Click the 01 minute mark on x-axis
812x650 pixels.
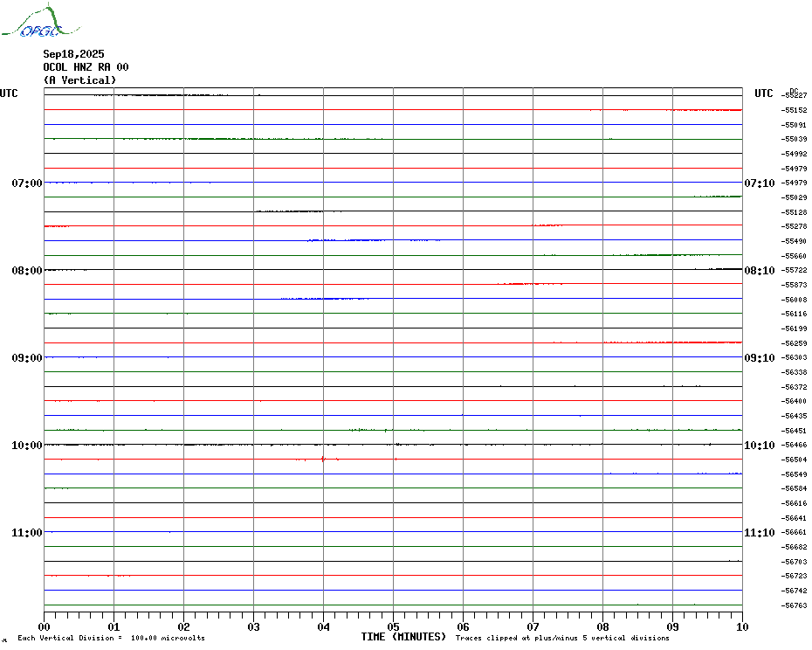[x=114, y=626]
